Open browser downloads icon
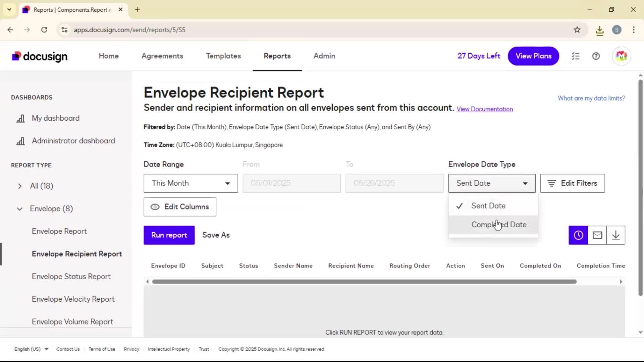 (600, 30)
